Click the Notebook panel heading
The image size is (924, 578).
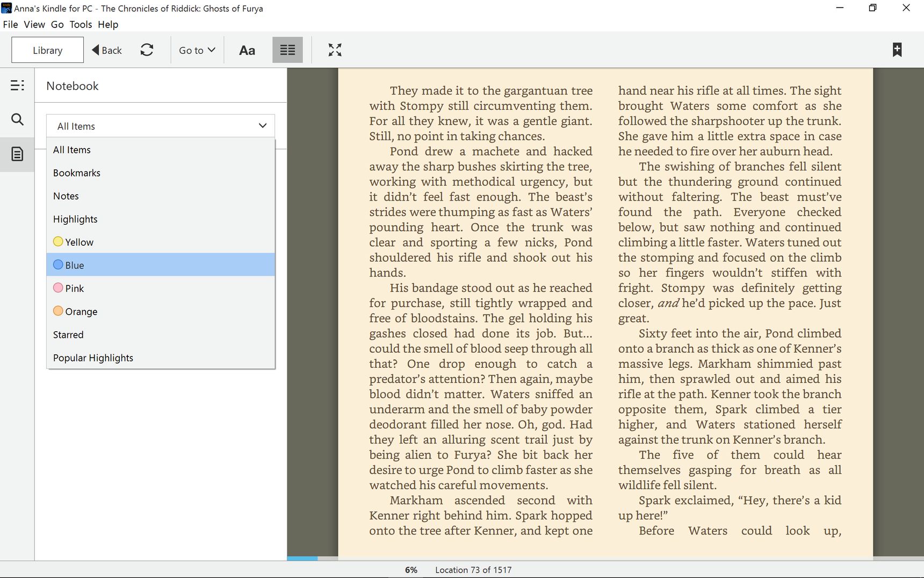point(73,86)
